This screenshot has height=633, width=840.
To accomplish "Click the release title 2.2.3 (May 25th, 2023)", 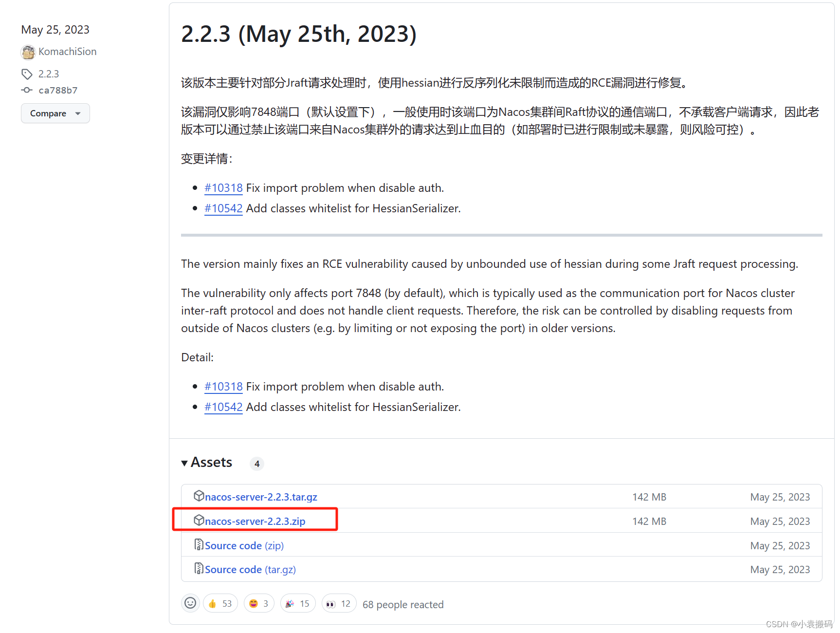I will [299, 34].
